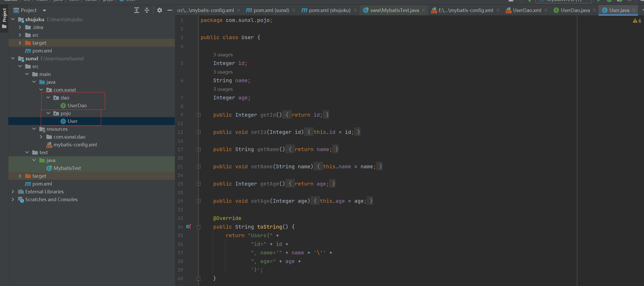Open the Project view dropdown arrow
The image size is (644, 286).
(x=44, y=10)
